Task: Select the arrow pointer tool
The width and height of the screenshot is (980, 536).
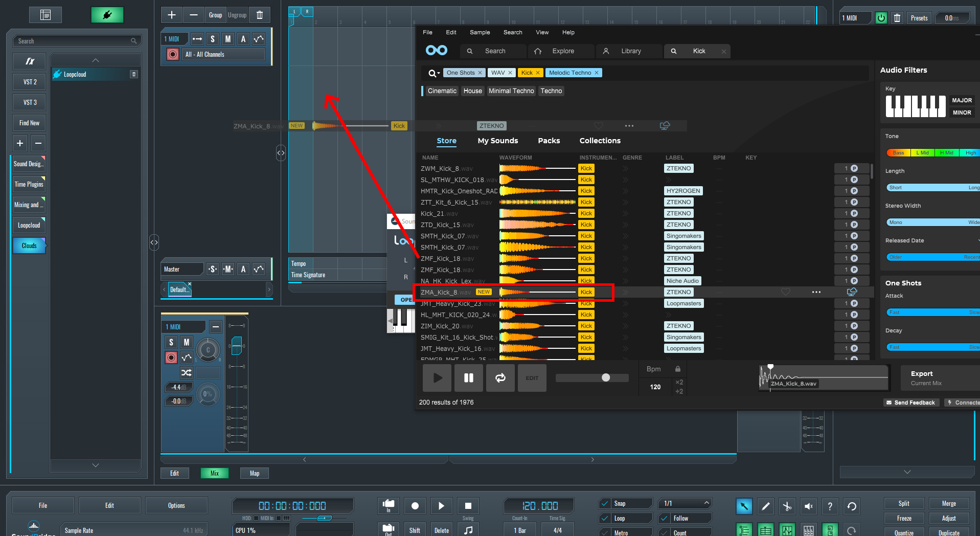Action: [x=744, y=506]
